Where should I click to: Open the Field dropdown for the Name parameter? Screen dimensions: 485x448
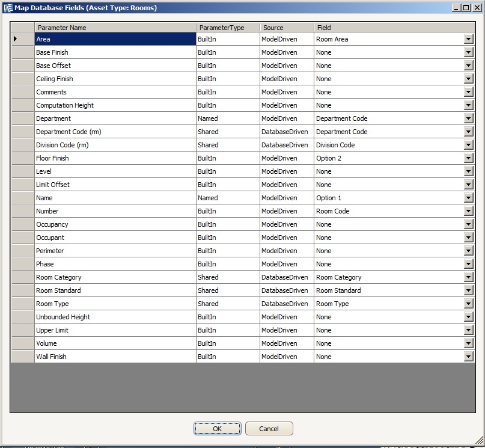[x=469, y=197]
